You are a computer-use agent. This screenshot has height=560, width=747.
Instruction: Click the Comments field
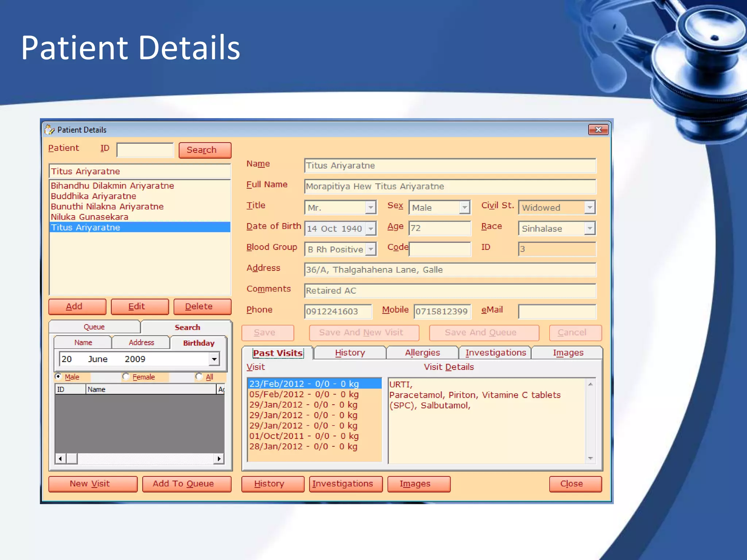450,291
